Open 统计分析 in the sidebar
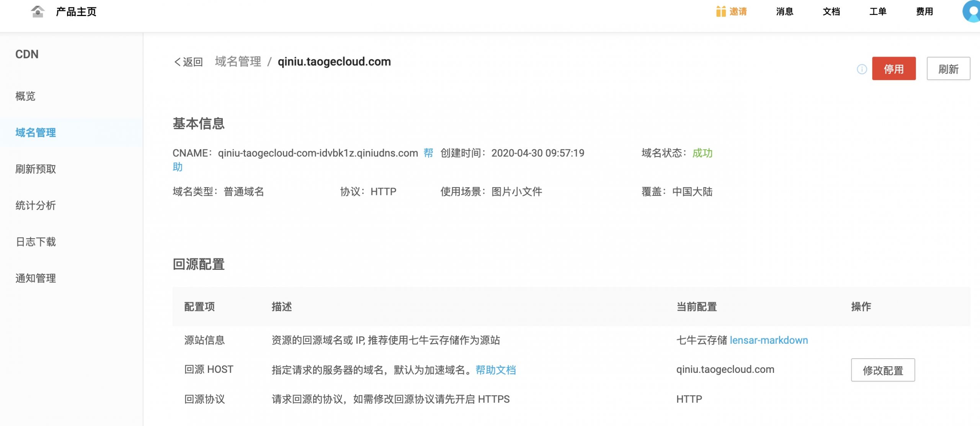980x426 pixels. [x=36, y=205]
